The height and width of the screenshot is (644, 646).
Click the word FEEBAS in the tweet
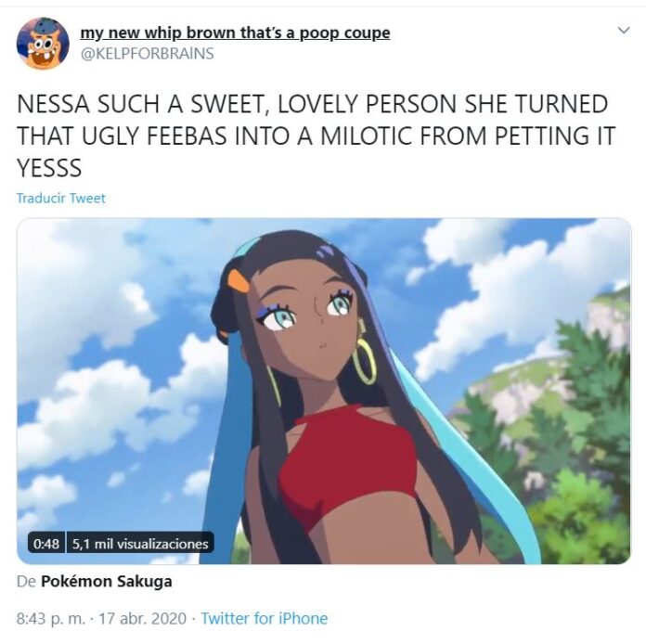pyautogui.click(x=187, y=136)
